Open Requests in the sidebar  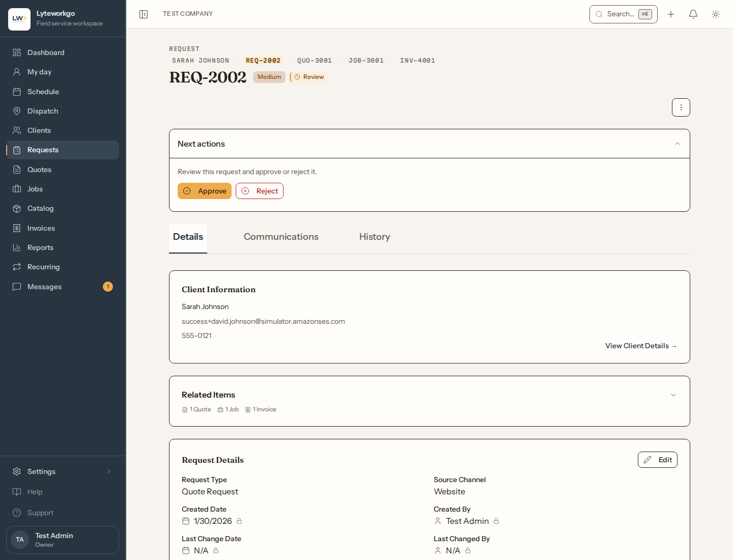[x=63, y=150]
